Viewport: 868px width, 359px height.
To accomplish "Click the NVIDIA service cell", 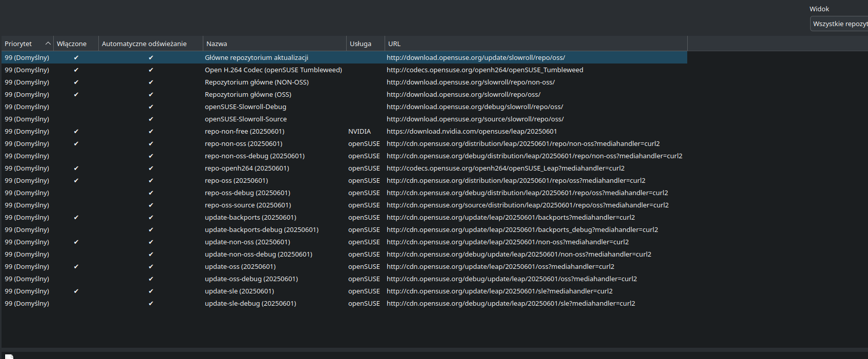I will coord(359,131).
